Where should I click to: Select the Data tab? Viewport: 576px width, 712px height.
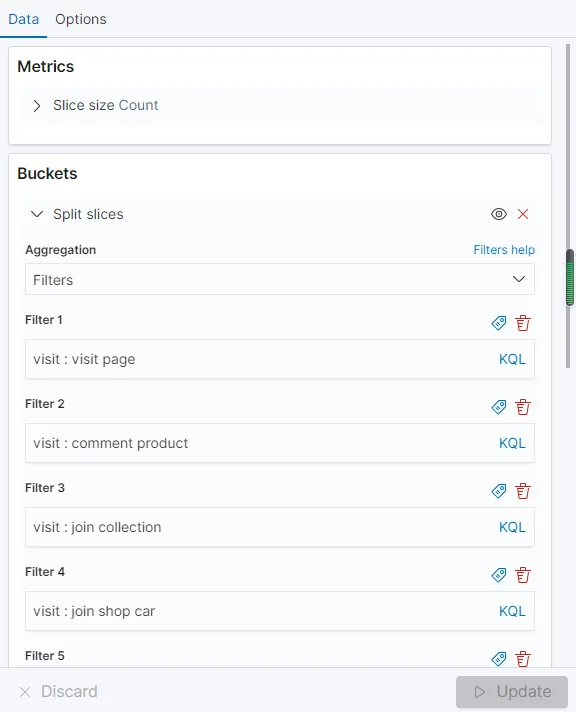point(24,19)
